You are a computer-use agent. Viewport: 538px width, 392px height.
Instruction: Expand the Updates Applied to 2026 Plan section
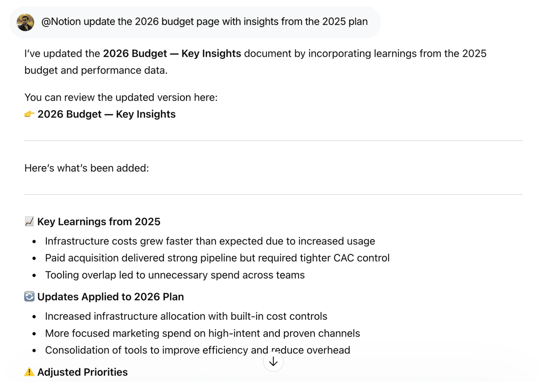[111, 296]
